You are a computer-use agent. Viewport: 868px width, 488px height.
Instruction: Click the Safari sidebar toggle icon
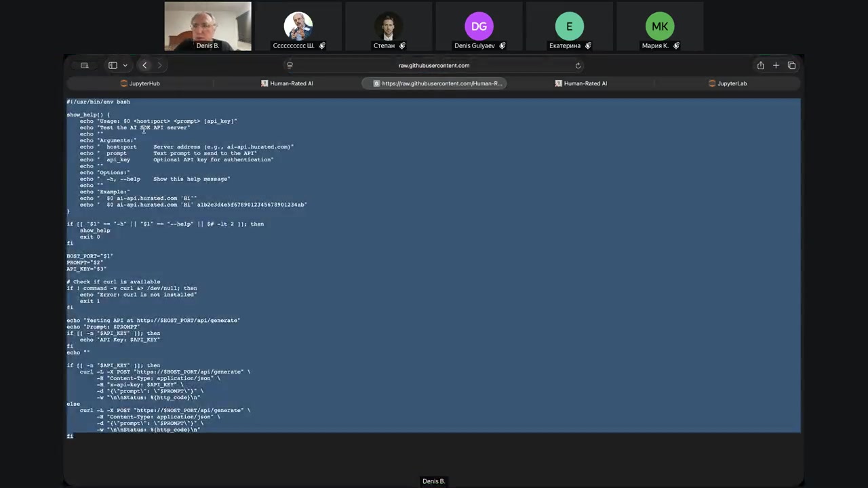point(113,66)
